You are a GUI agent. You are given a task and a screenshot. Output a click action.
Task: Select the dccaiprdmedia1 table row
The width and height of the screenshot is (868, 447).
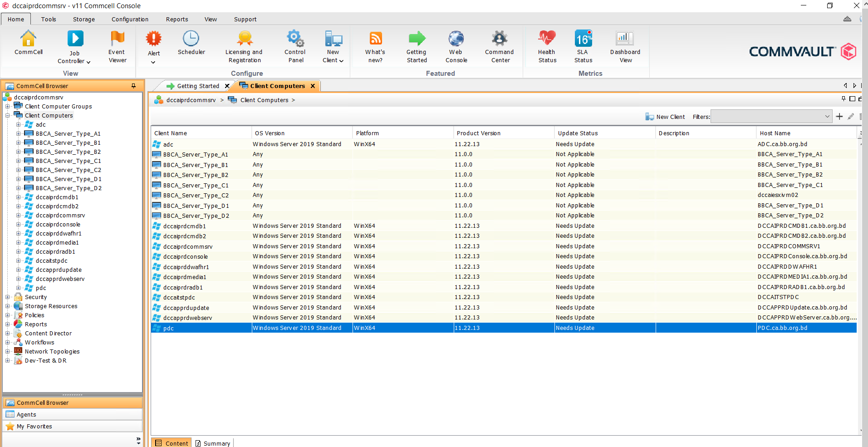click(x=504, y=277)
